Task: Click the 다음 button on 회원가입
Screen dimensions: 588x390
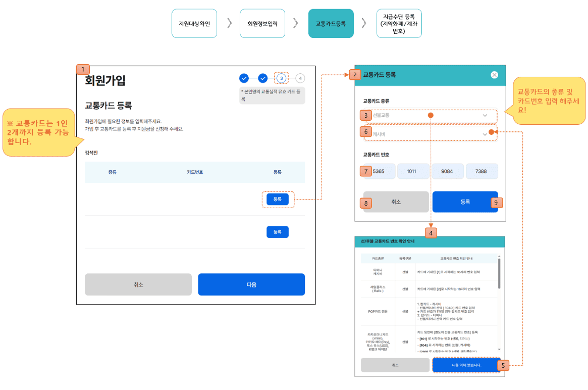Action: (x=251, y=284)
